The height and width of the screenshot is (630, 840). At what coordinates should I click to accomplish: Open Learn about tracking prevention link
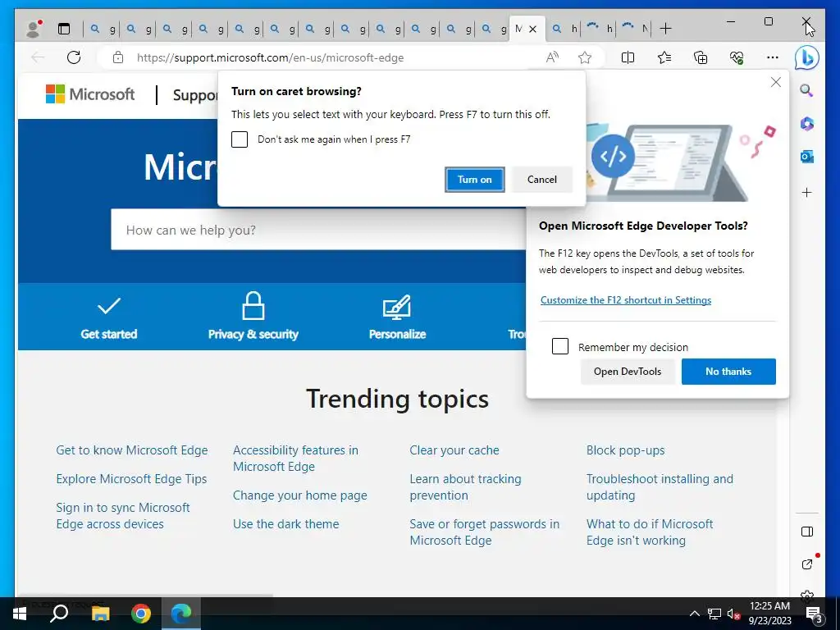coord(465,487)
